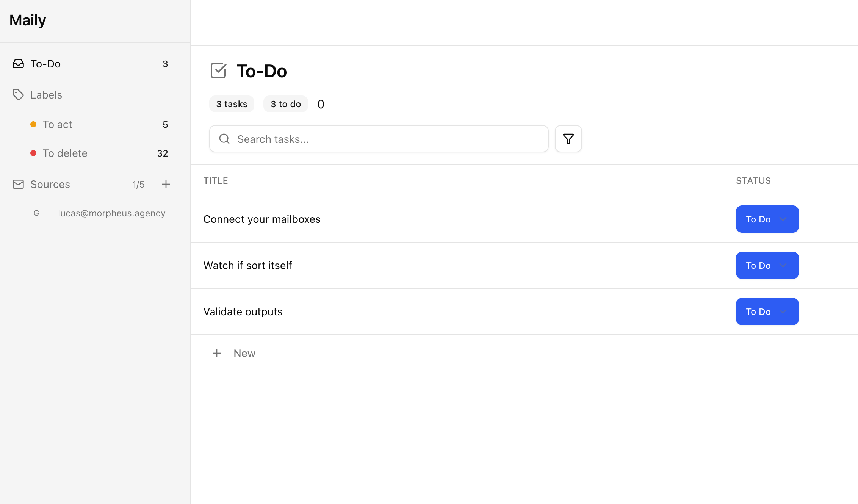Click the 3 to do badge
Screen dimensions: 858x504
coord(285,104)
